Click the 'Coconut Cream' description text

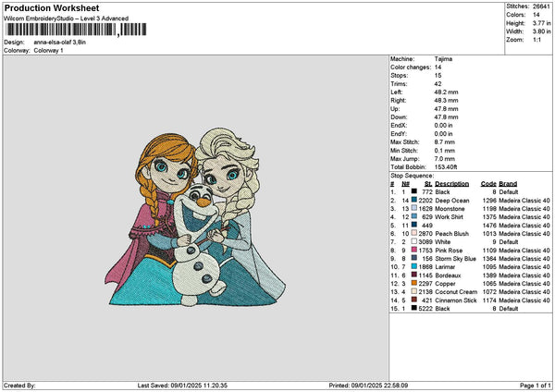(x=456, y=291)
